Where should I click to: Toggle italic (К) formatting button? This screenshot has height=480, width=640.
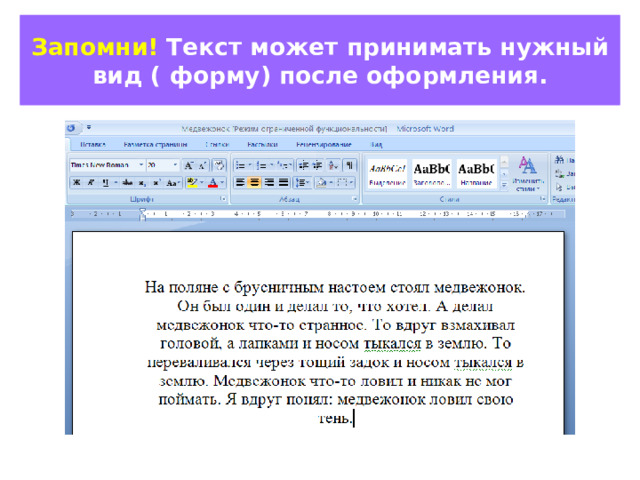click(91, 182)
